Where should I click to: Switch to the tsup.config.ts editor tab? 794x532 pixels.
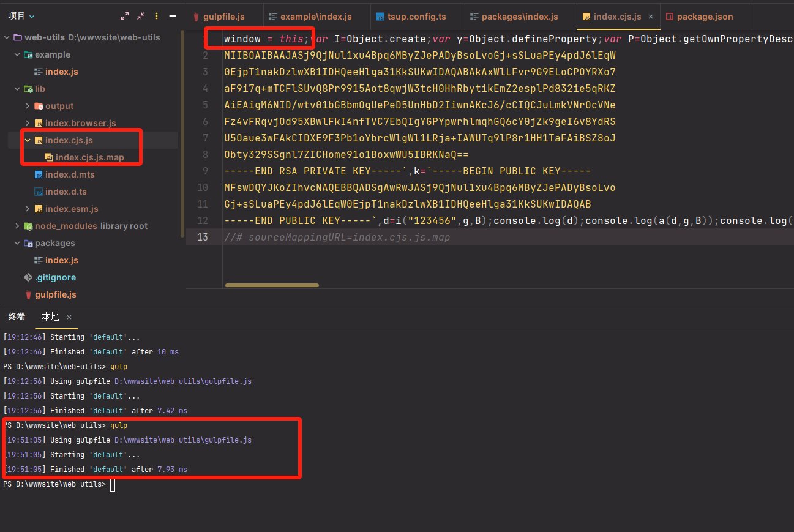coord(419,17)
